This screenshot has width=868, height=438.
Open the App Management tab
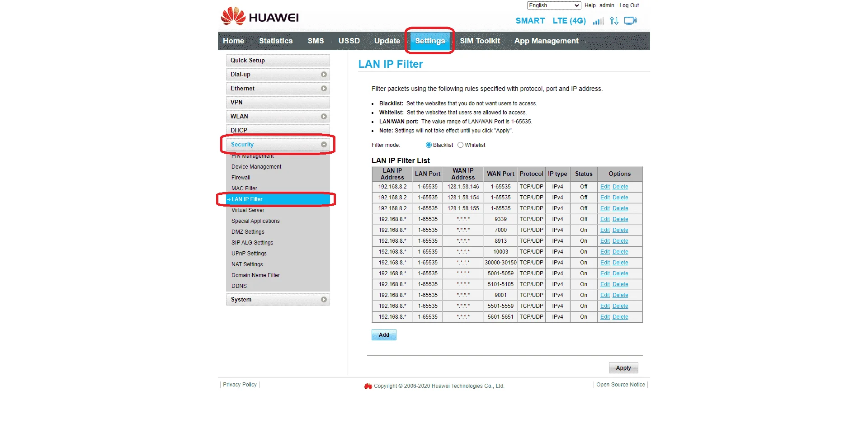546,41
